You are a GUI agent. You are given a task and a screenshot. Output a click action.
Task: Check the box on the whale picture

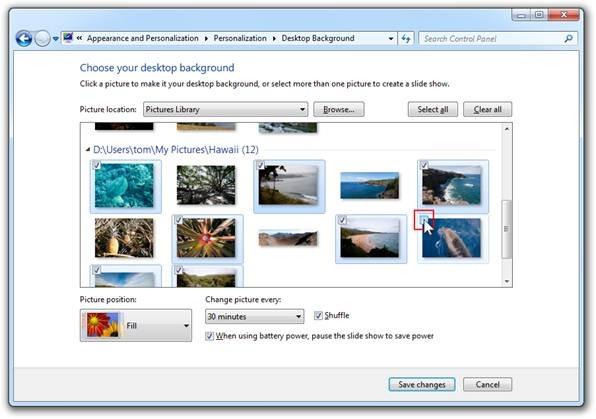coord(424,219)
